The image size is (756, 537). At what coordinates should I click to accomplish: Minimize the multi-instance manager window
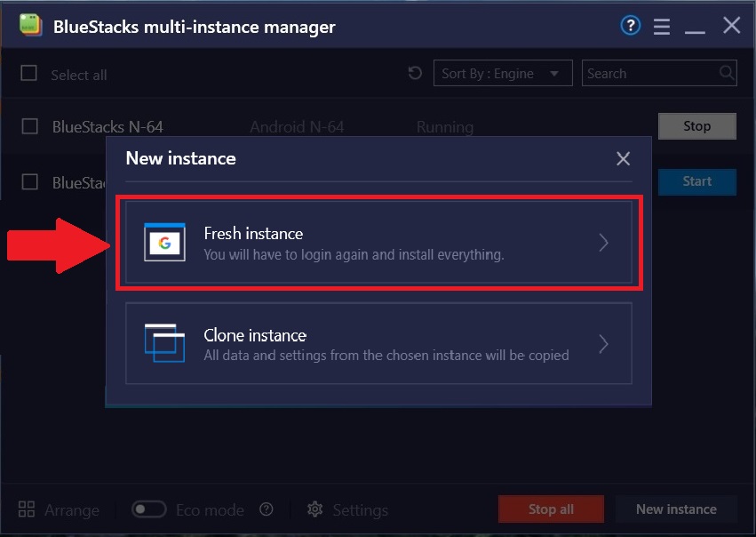695,32
